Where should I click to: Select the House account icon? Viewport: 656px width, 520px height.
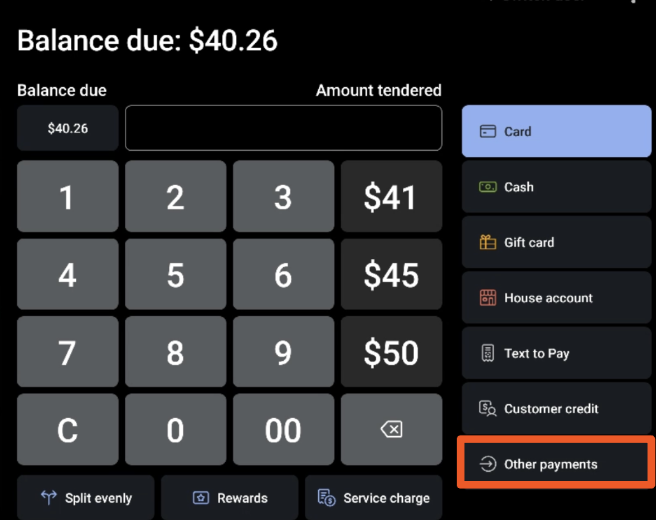coord(488,298)
